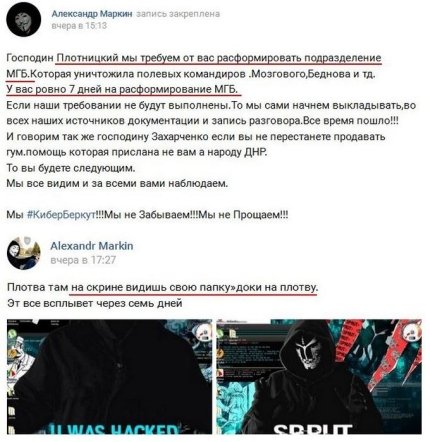
Task: Click the Alexandr Markin author name
Action: (x=92, y=246)
